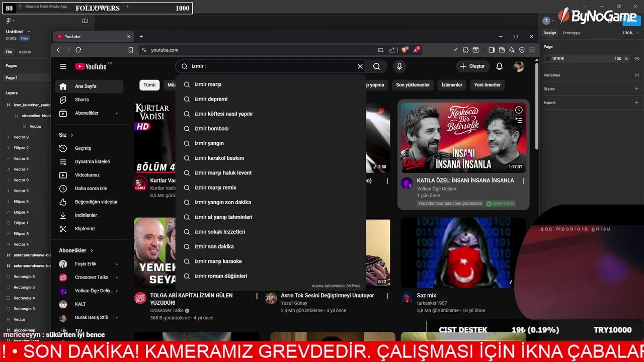Screen dimensions: 644x362
Task: Open browser extensions puzzle icon
Action: pos(465,50)
